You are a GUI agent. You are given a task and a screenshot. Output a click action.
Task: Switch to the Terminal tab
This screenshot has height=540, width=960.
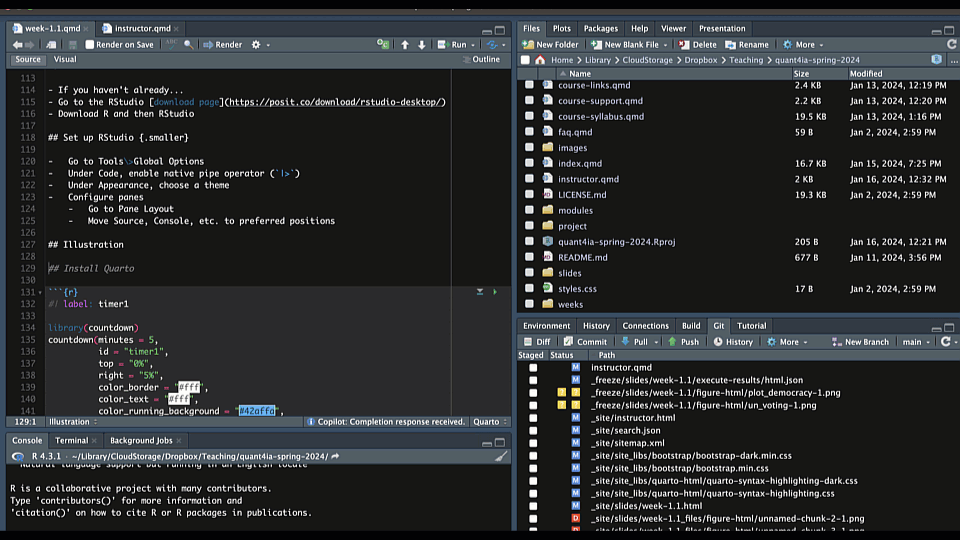[x=72, y=440]
